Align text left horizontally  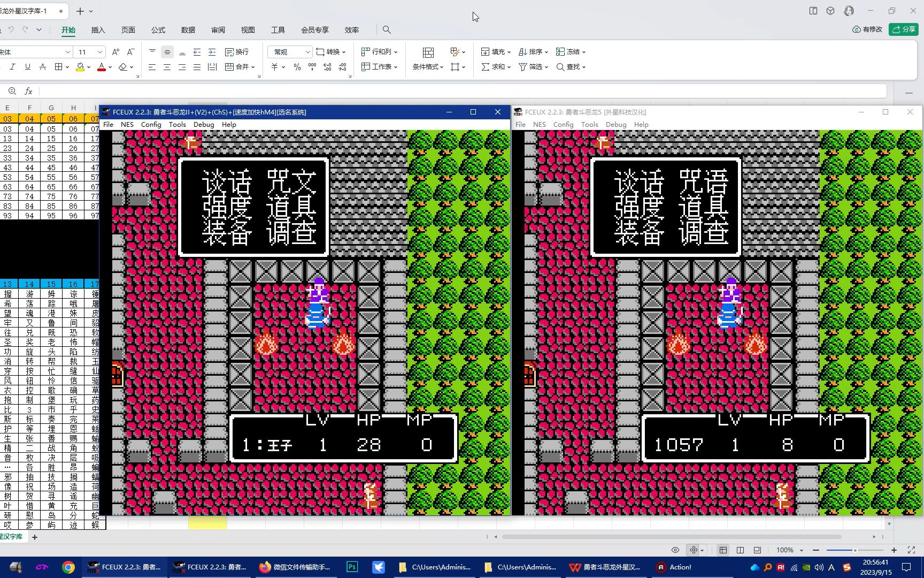tap(152, 67)
